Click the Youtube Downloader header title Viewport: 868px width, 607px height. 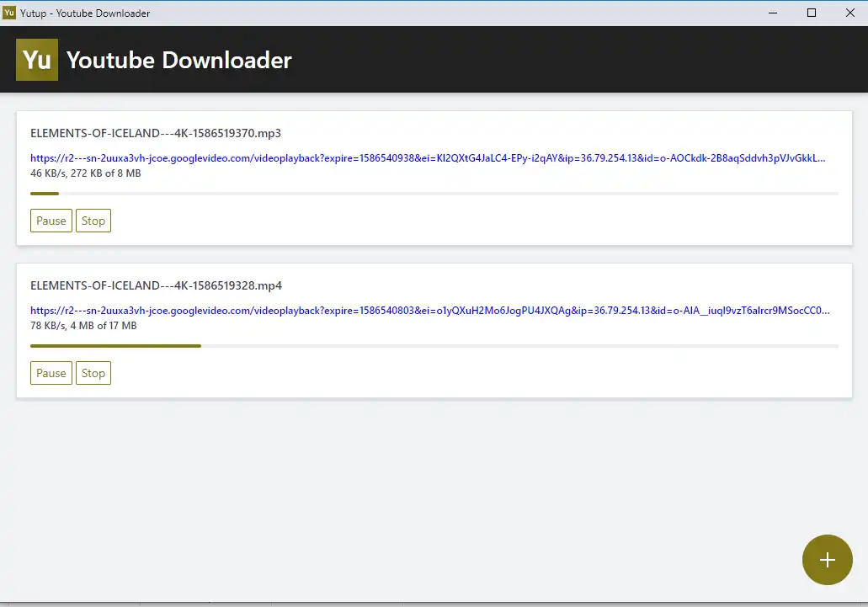pyautogui.click(x=178, y=60)
